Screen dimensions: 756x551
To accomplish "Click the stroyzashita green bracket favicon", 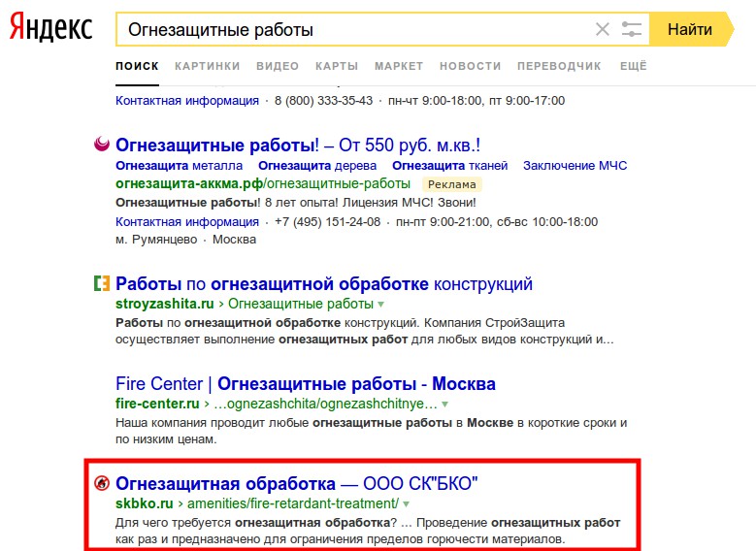I will click(102, 283).
